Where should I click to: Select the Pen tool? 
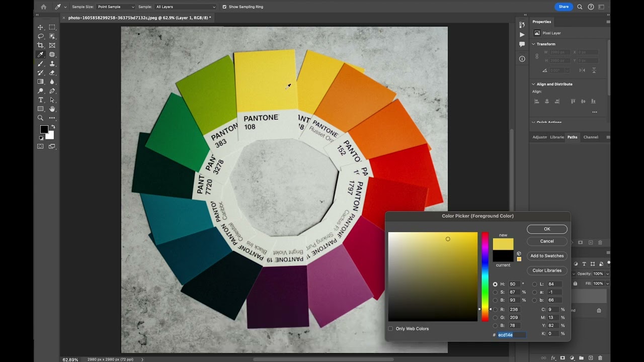click(52, 90)
